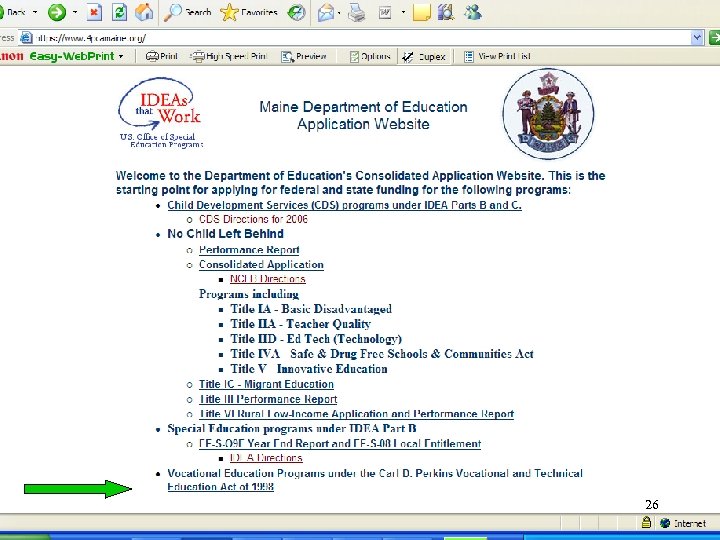This screenshot has height=540, width=720.
Task: Click the Messenger people icon
Action: click(472, 12)
